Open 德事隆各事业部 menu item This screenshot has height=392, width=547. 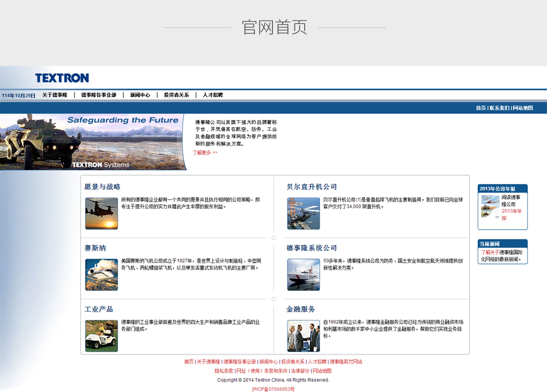(x=99, y=95)
